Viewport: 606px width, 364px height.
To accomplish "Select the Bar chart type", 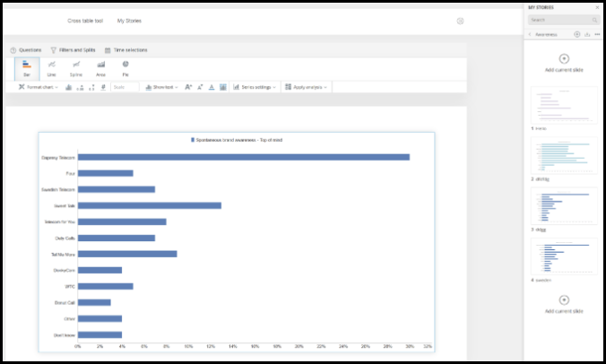I will (27, 69).
